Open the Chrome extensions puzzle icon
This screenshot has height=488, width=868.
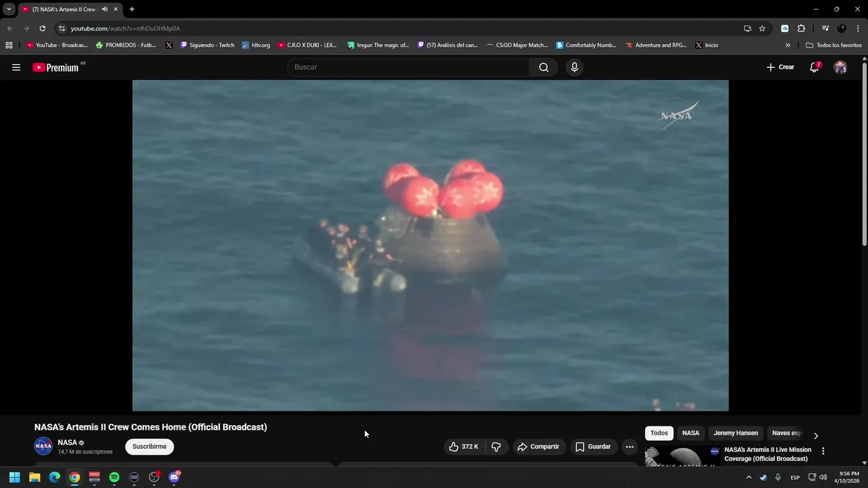[x=801, y=28]
